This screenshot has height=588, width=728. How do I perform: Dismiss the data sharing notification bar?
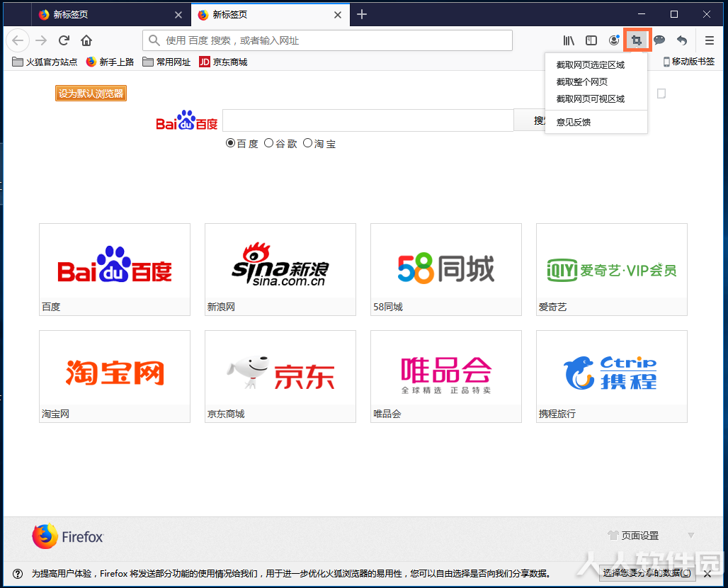pyautogui.click(x=707, y=574)
